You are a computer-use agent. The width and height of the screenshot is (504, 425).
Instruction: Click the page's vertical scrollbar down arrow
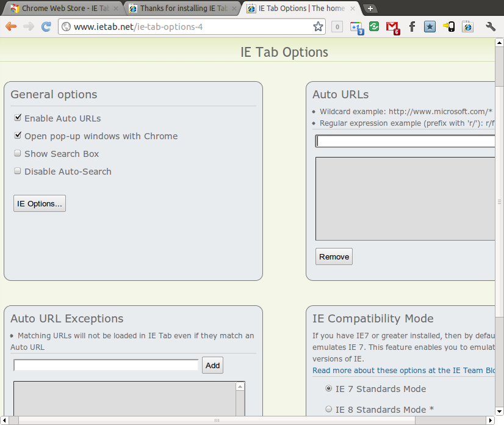pos(499,412)
